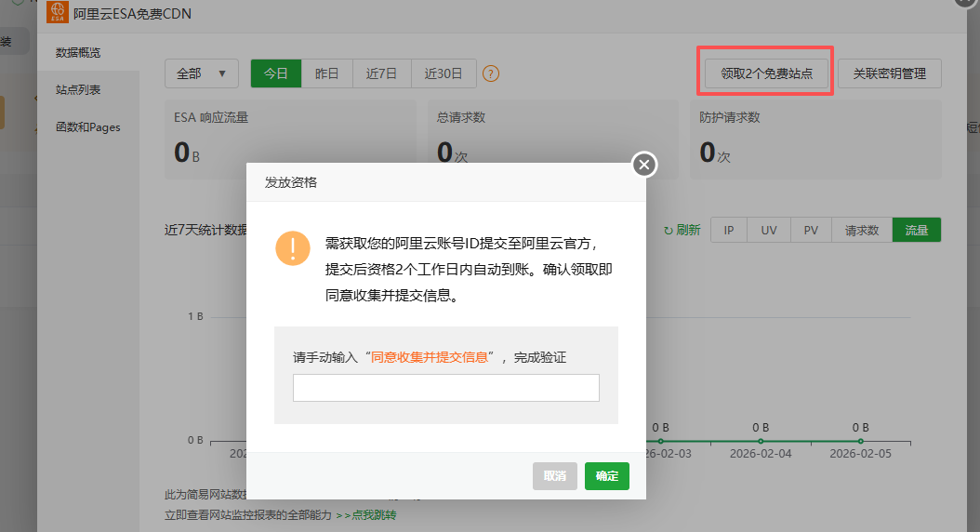The width and height of the screenshot is (980, 532).
Task: Confirm with the green 确定 button
Action: (606, 476)
